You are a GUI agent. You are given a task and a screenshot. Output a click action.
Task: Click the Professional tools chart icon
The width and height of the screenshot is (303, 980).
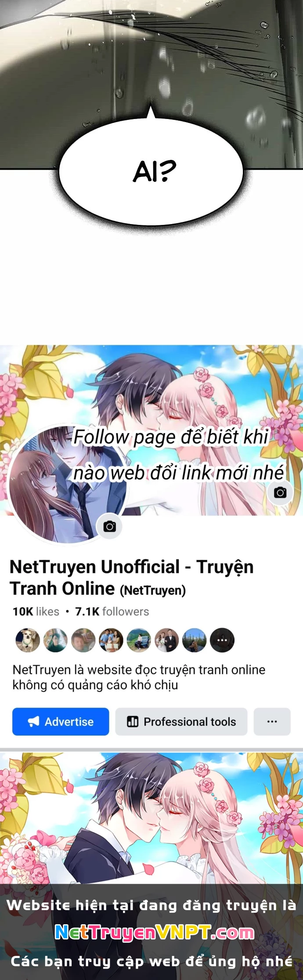[x=133, y=721]
